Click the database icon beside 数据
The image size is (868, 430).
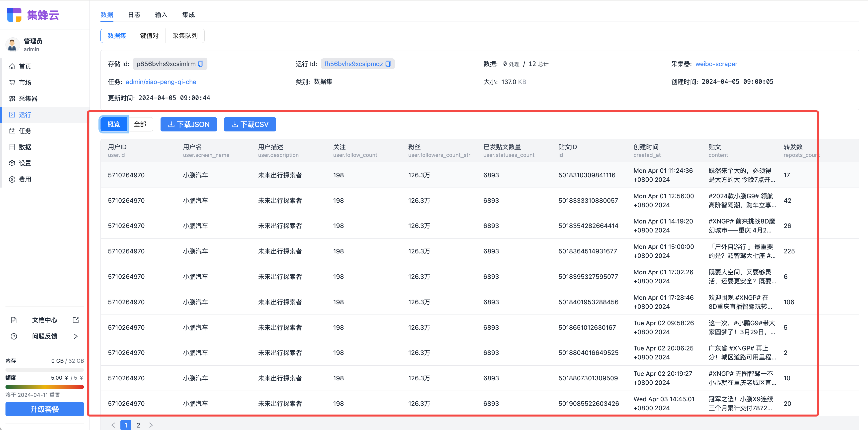[x=12, y=147]
